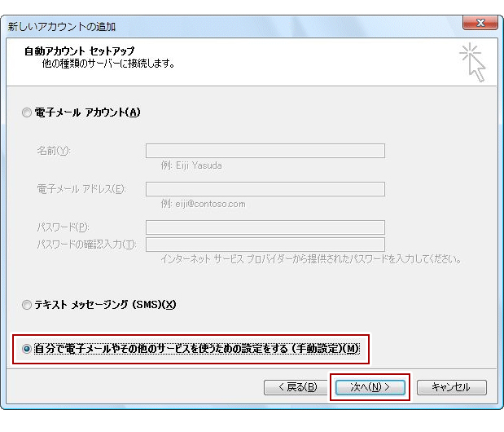Viewport: 504px width, 432px height.
Task: Go to next step with 次へ(N)
Action: 370,387
